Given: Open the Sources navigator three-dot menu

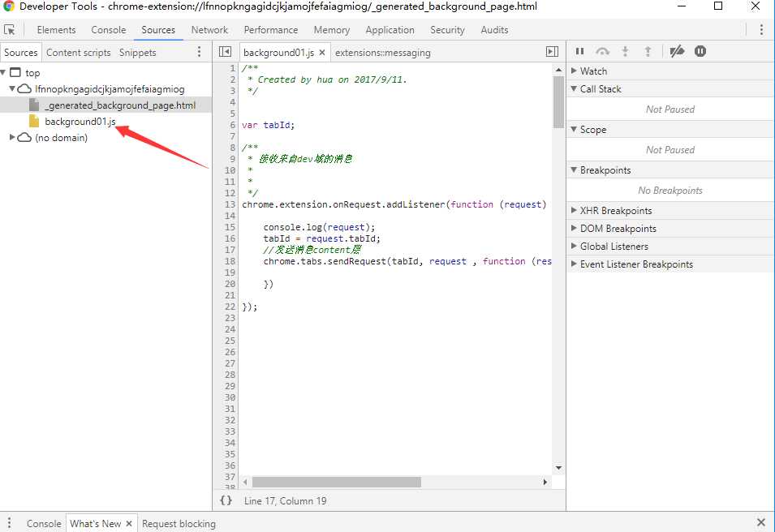Looking at the screenshot, I should [x=199, y=52].
